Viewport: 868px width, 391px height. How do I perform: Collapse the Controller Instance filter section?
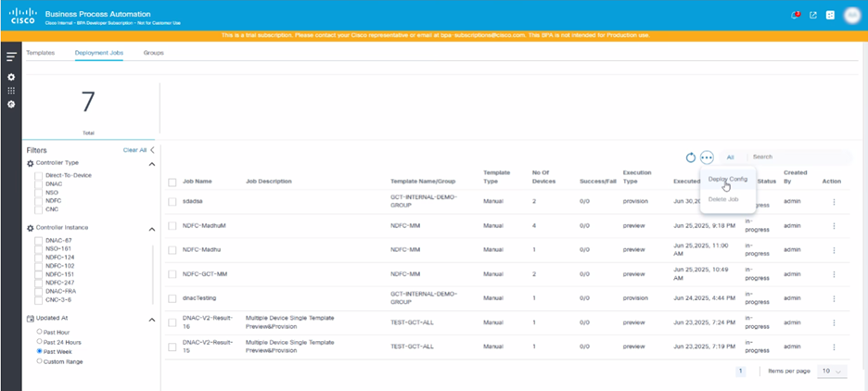[152, 229]
